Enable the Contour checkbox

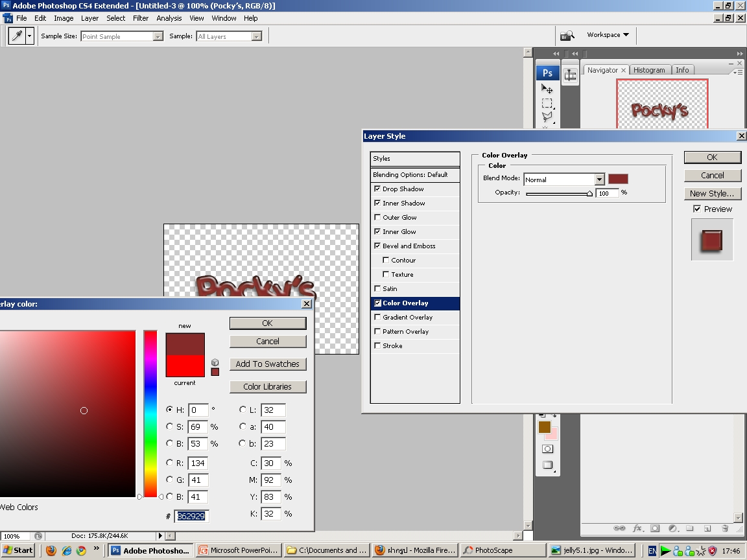(386, 260)
